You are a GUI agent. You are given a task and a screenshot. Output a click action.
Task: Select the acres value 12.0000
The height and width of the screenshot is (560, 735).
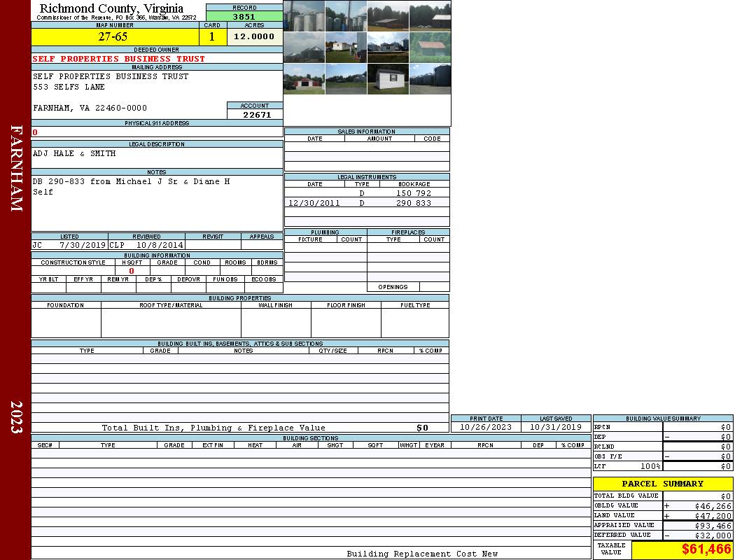[x=255, y=37]
